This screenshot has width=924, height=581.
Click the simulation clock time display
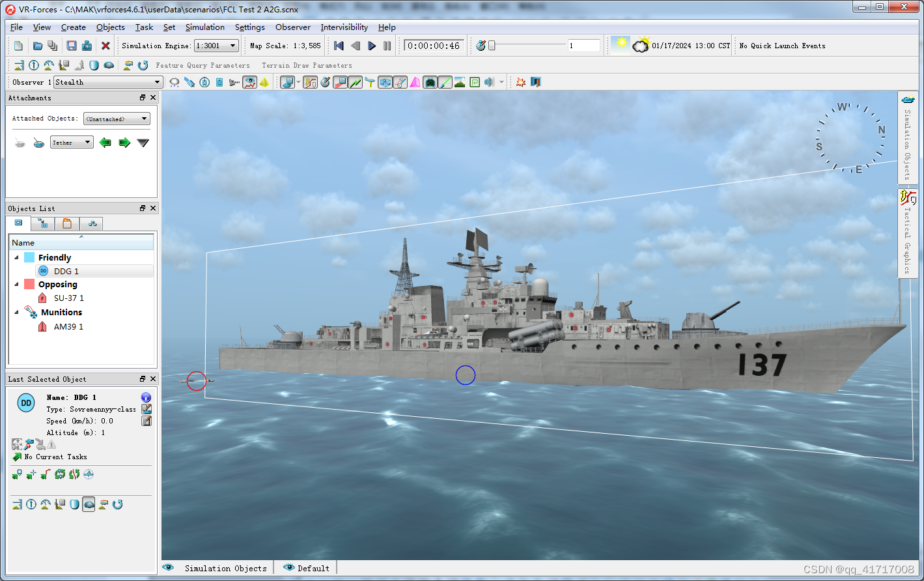tap(434, 46)
